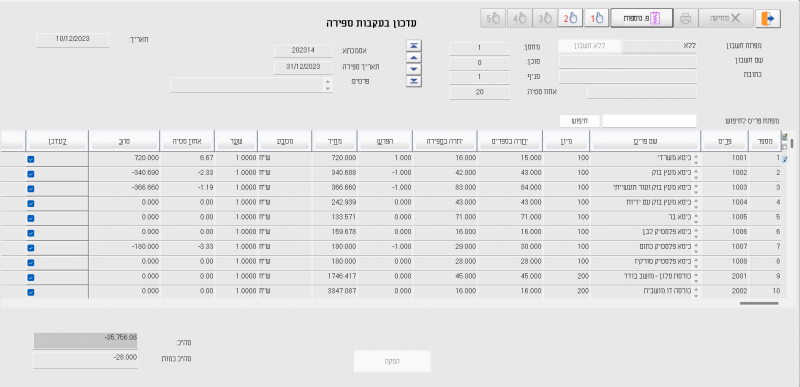
Task: Click the details field scroll arrows
Action: click(328, 85)
